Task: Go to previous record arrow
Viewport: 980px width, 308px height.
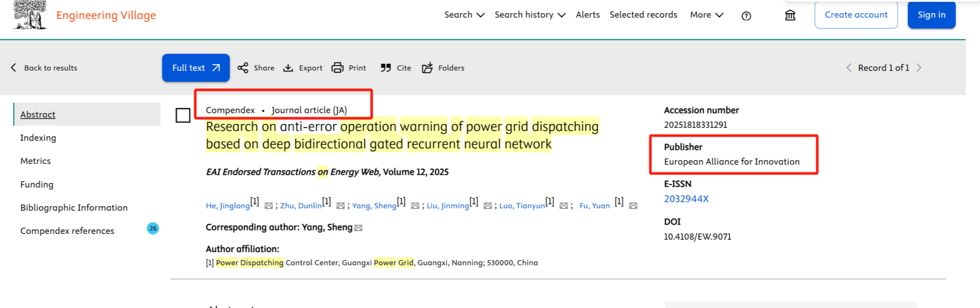Action: pyautogui.click(x=849, y=68)
